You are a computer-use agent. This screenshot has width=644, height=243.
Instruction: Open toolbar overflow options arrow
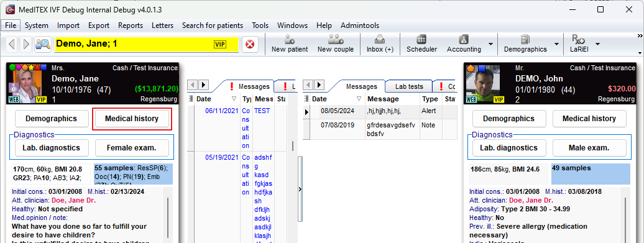click(640, 53)
